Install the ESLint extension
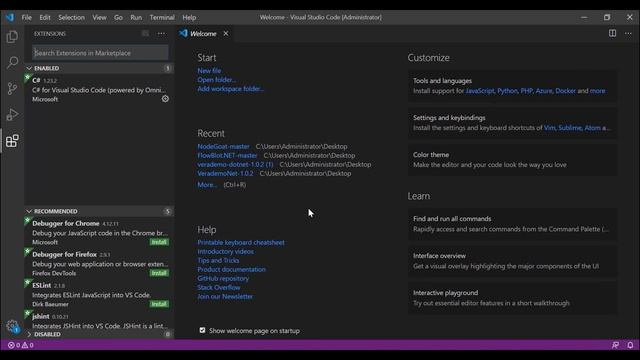Image resolution: width=640 pixels, height=360 pixels. coord(159,304)
